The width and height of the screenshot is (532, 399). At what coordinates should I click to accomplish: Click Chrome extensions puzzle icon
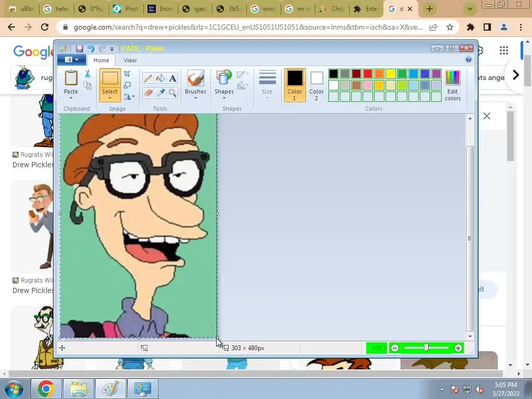(x=471, y=27)
